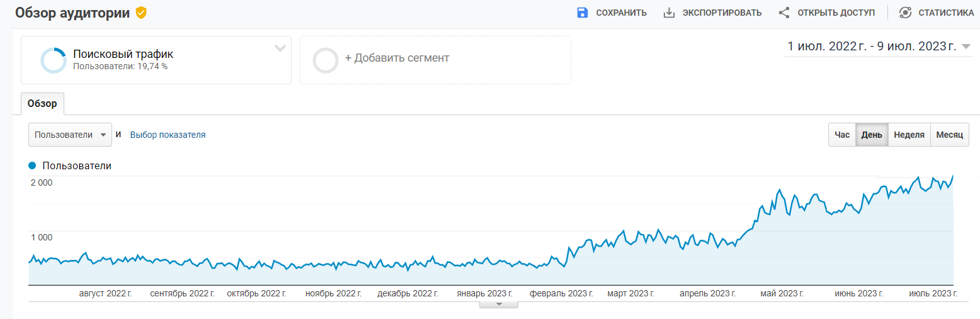The image size is (980, 319).
Task: Click the 1 000 y-axis value
Action: point(42,237)
